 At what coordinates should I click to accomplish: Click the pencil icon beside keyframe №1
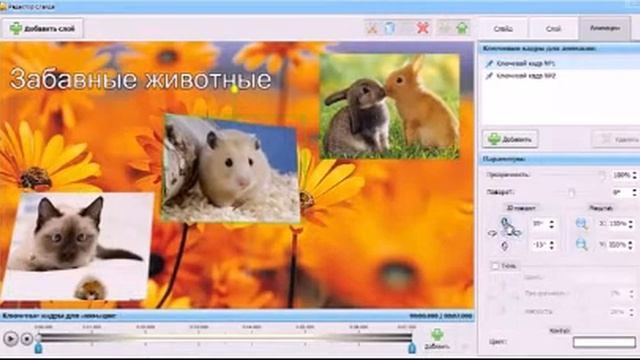click(489, 63)
